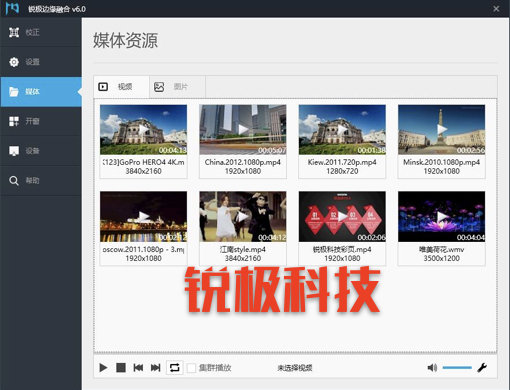The height and width of the screenshot is (390, 510).
Task: Switch to the 图片 picture tab
Action: [177, 87]
